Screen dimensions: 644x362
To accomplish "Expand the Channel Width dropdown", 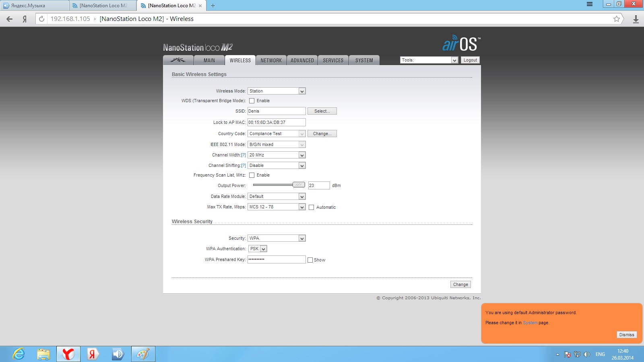I will coord(277,155).
